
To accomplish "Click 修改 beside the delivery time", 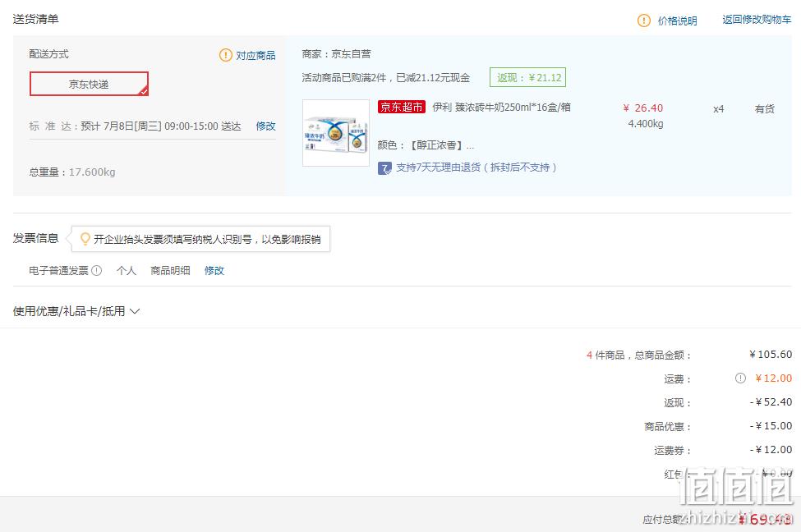I will [x=265, y=126].
